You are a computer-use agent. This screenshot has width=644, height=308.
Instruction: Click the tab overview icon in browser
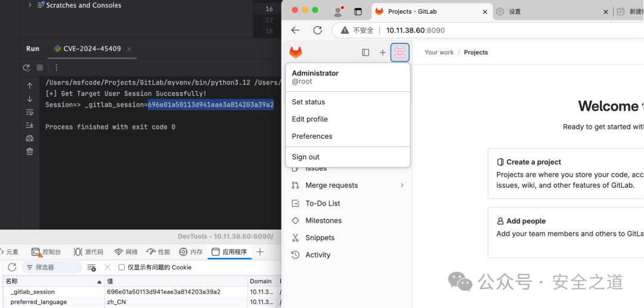[358, 11]
